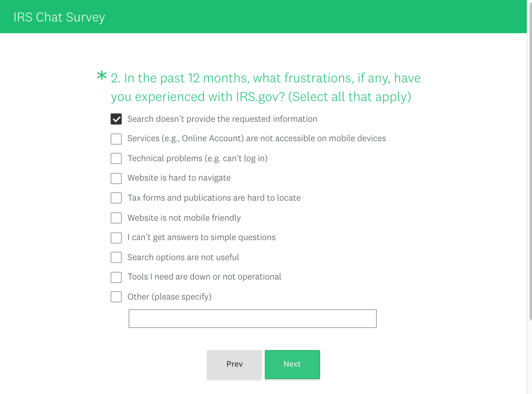This screenshot has width=532, height=394.
Task: Select the 'Technical problems' checkbox
Action: tap(116, 158)
